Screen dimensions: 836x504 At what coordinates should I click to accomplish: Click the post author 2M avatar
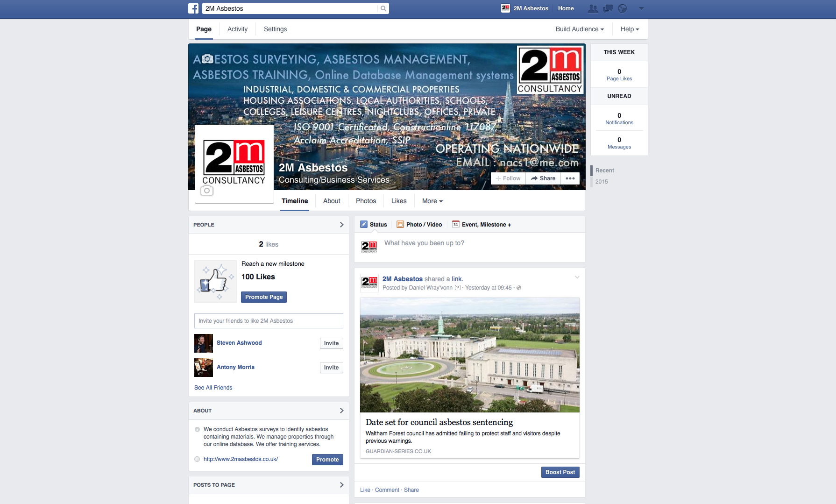pos(369,283)
